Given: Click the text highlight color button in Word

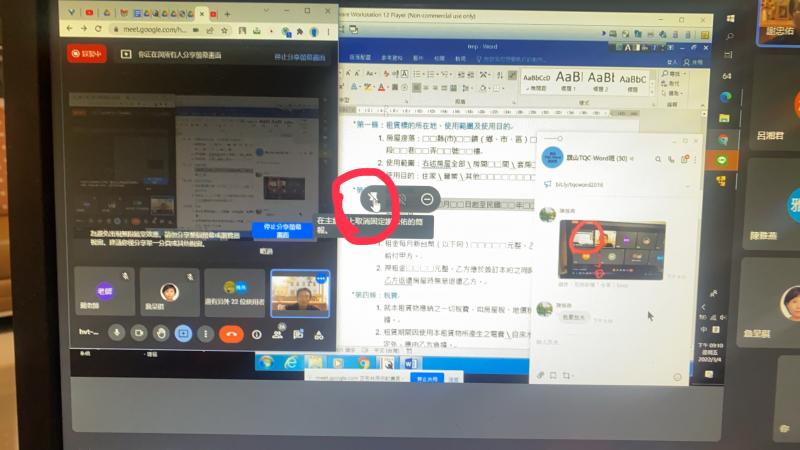Looking at the screenshot, I should [368, 88].
